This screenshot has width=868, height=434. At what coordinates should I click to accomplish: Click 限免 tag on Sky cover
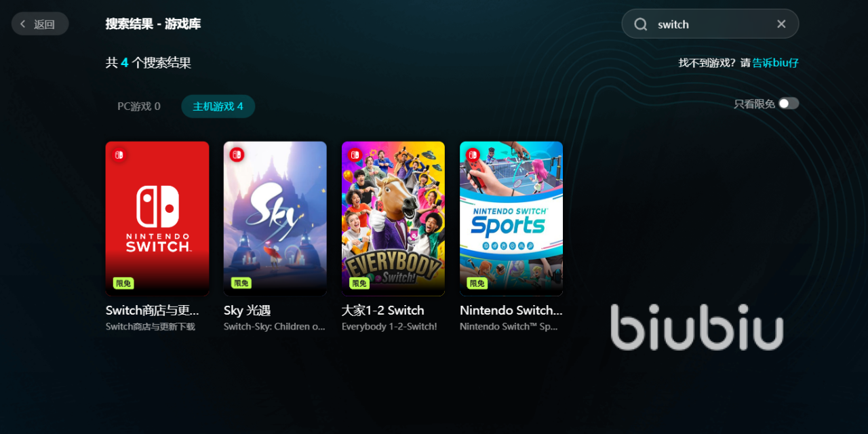click(241, 283)
